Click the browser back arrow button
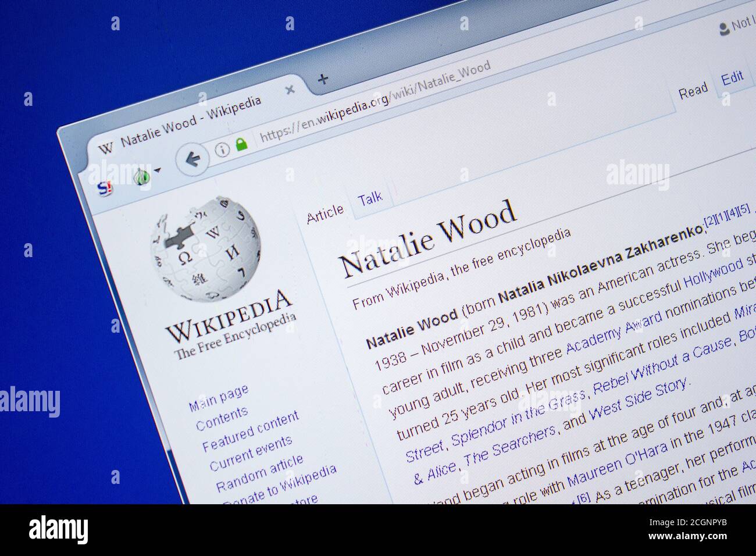The width and height of the screenshot is (756, 556). click(192, 158)
